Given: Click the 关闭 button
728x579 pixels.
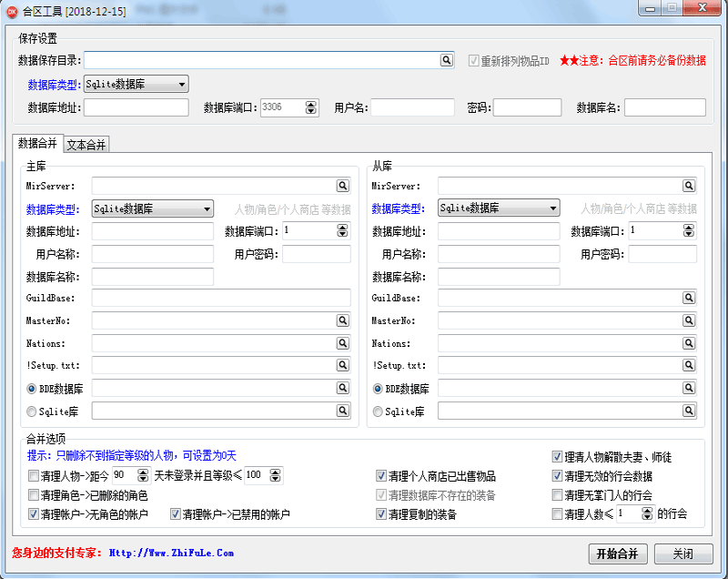Looking at the screenshot, I should [x=683, y=554].
